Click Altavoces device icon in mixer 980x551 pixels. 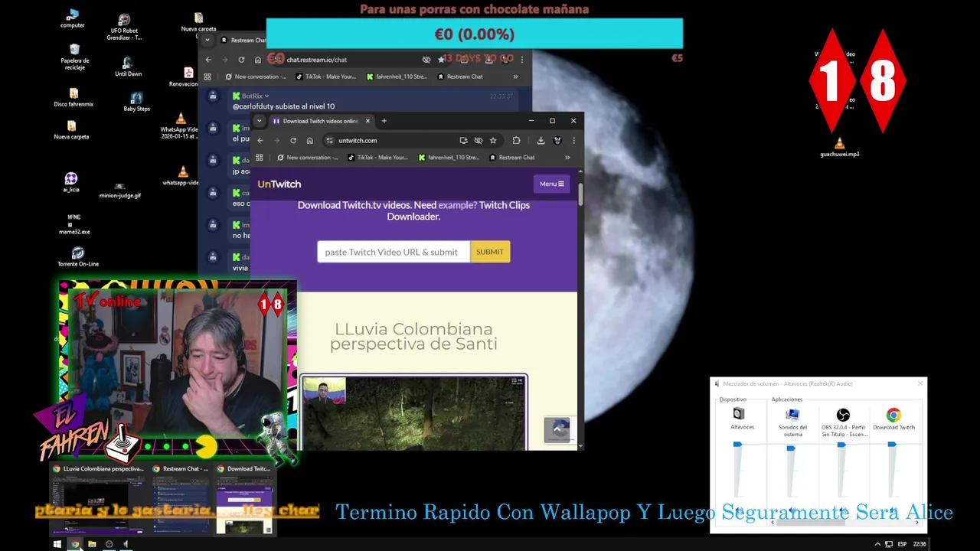(739, 414)
